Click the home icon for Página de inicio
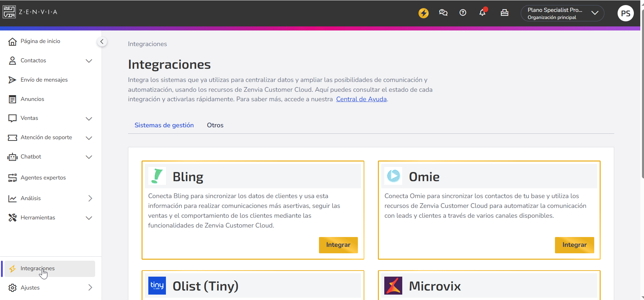Screen dimensions: 644x300 click(x=13, y=41)
